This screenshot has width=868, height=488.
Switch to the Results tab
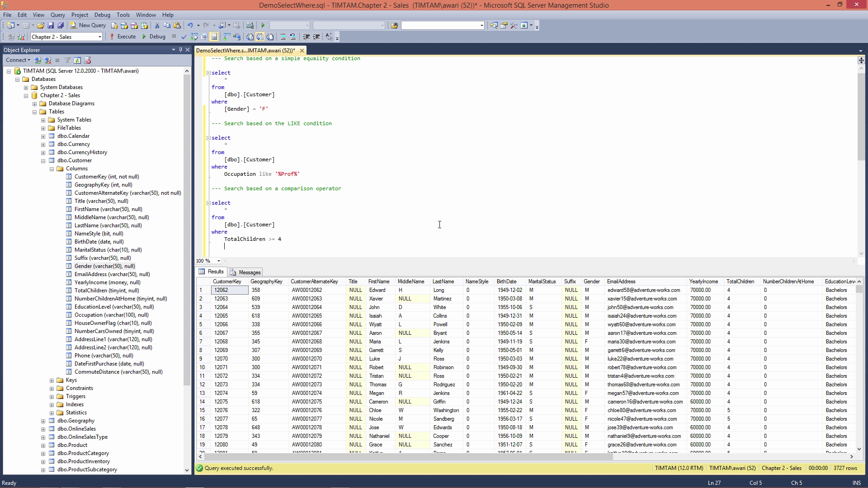[212, 272]
